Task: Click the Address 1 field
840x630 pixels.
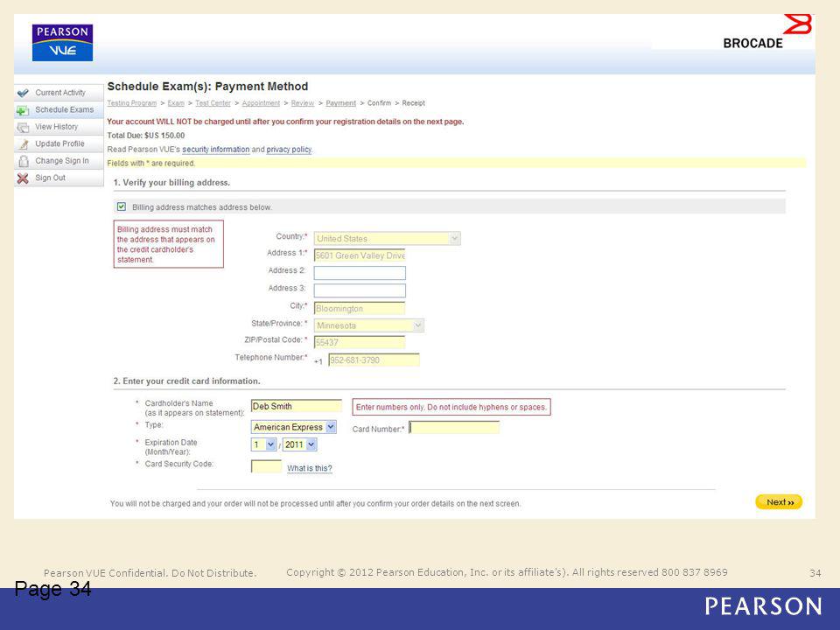Action: 360,255
